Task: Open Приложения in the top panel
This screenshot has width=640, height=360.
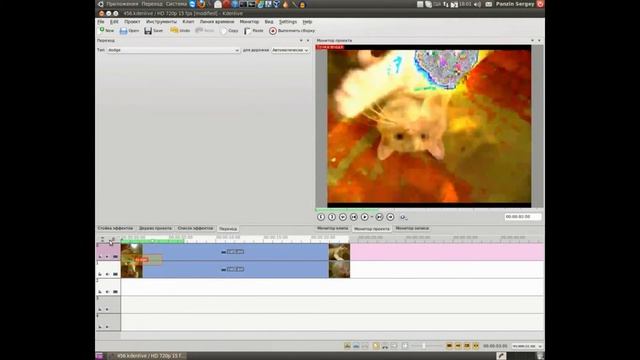Action: tap(122, 4)
